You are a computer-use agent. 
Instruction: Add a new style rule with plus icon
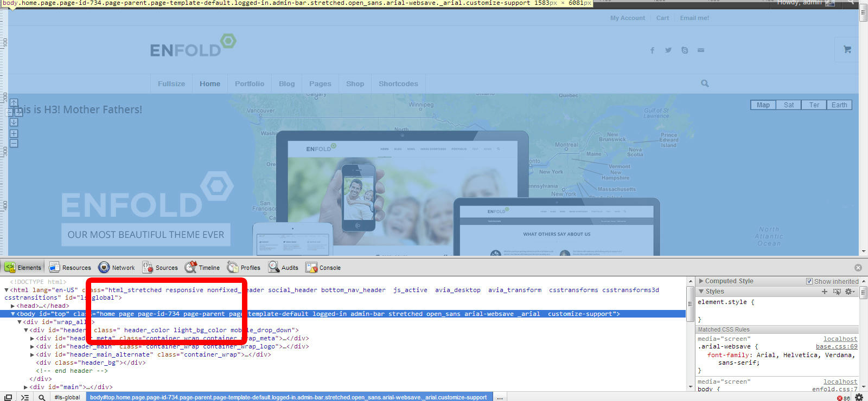click(x=825, y=292)
